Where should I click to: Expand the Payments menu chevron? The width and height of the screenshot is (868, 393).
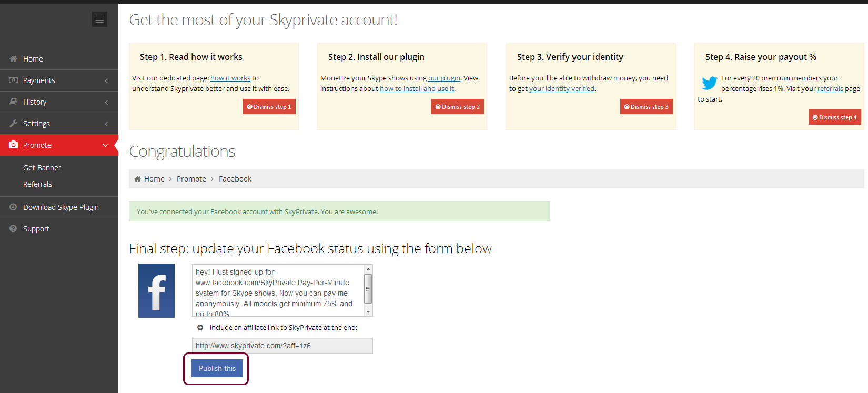(106, 80)
